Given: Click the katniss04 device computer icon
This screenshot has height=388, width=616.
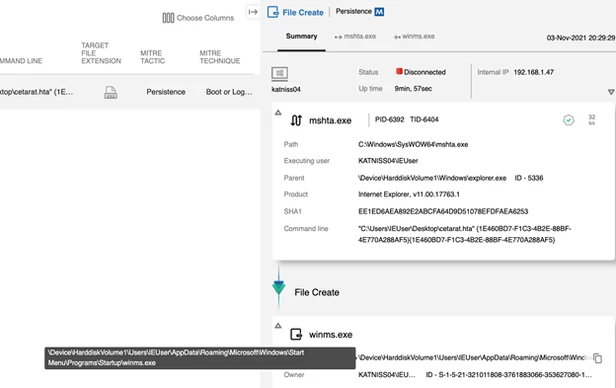Looking at the screenshot, I should (x=280, y=73).
